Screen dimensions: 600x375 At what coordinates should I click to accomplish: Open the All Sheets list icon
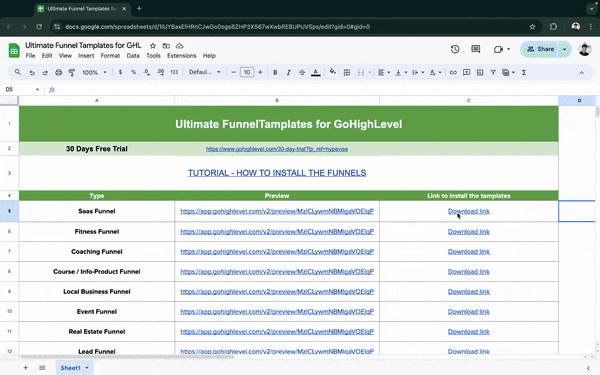click(x=42, y=368)
